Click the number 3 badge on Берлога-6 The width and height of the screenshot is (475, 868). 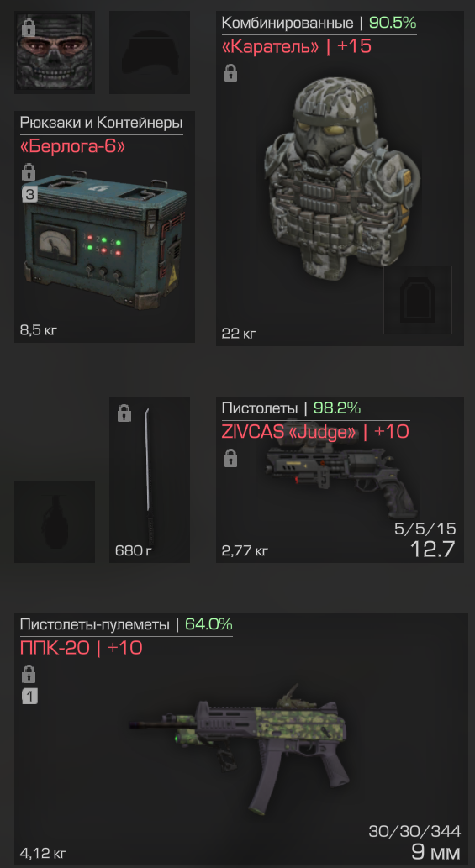tap(29, 194)
